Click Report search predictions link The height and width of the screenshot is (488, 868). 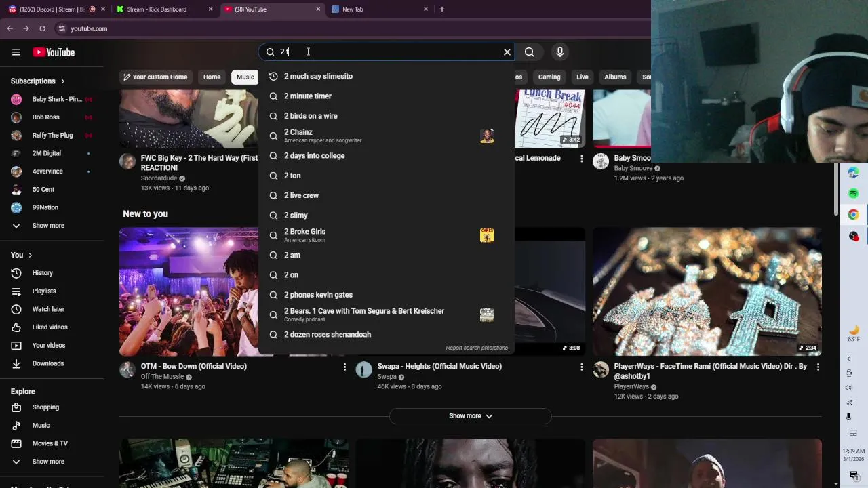[x=477, y=348]
